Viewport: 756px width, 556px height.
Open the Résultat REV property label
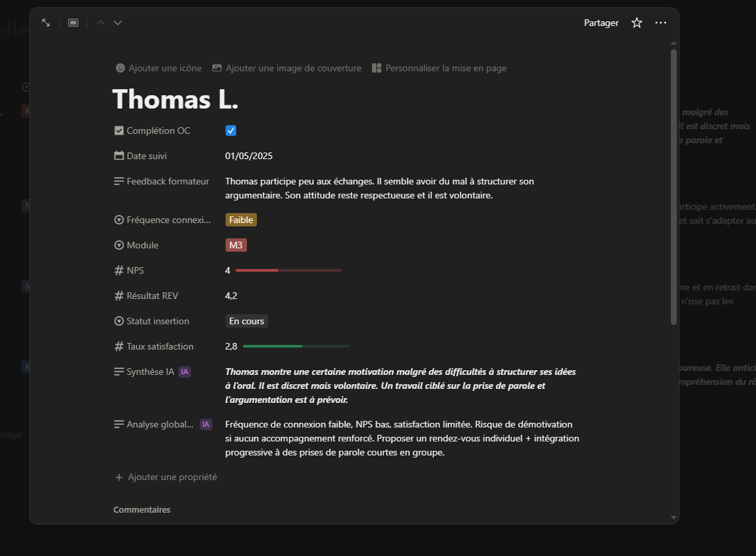click(x=146, y=296)
